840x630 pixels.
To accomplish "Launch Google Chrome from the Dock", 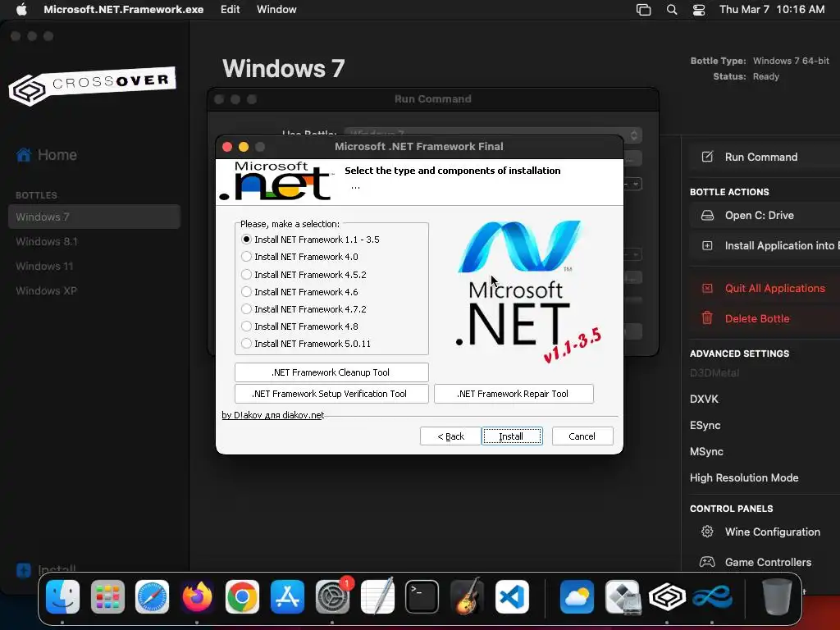I will (242, 597).
